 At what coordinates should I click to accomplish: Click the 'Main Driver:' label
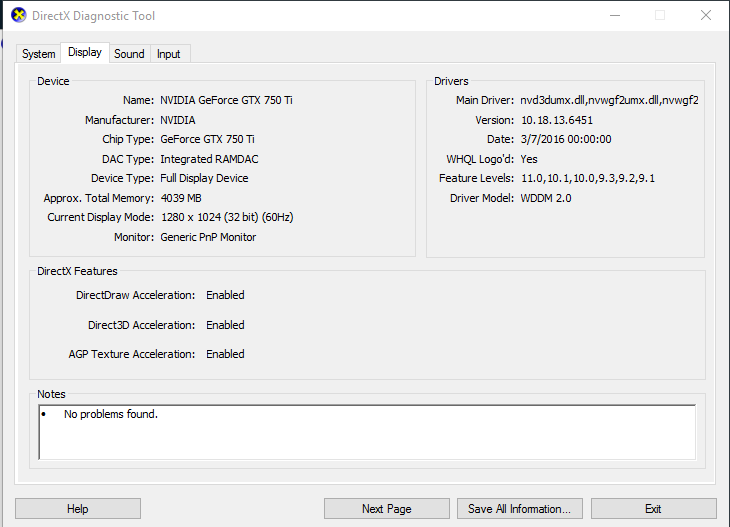[x=485, y=100]
